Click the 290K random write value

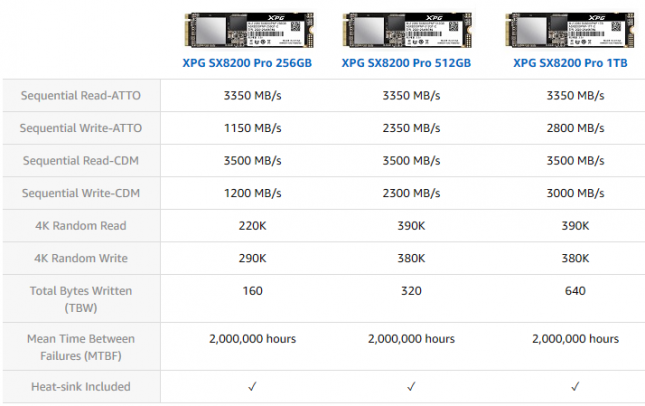pyautogui.click(x=253, y=258)
